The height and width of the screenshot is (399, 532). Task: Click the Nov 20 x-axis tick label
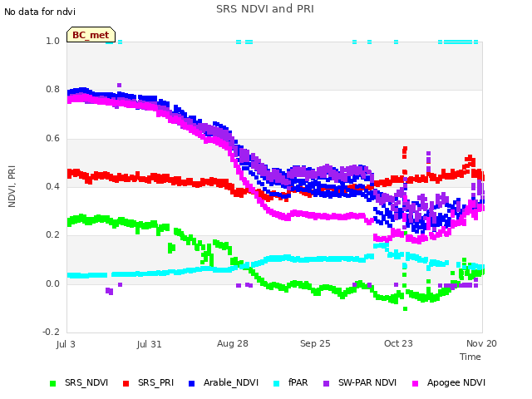pyautogui.click(x=481, y=343)
